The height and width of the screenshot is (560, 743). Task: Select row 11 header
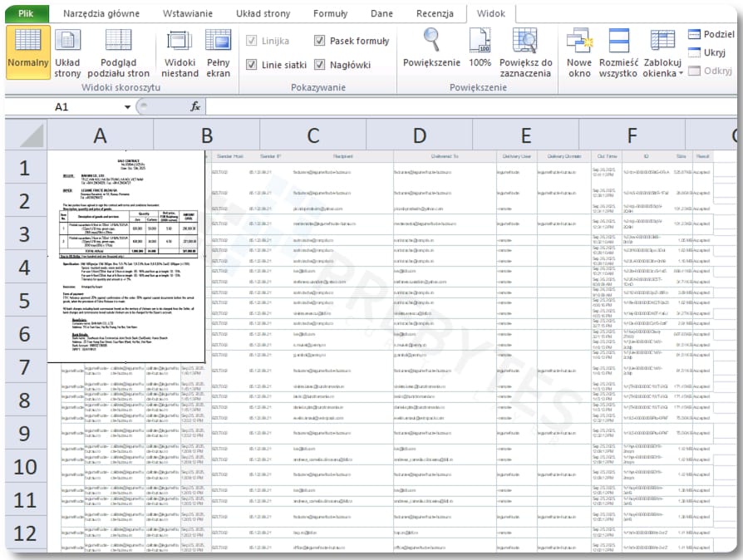coord(25,500)
